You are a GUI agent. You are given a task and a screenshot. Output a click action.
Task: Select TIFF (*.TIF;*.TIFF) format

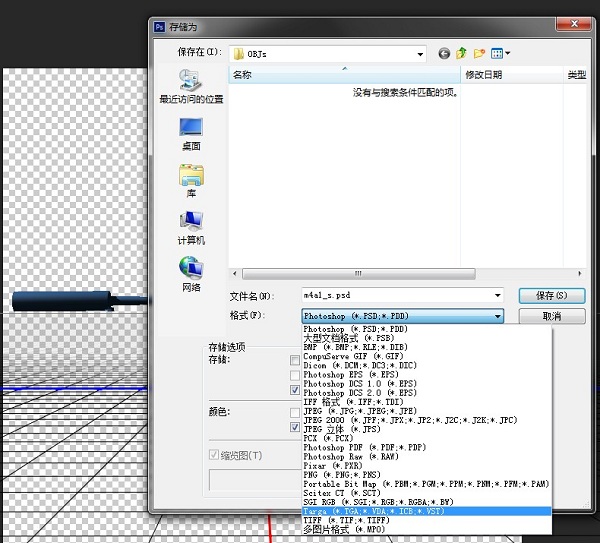click(x=427, y=520)
